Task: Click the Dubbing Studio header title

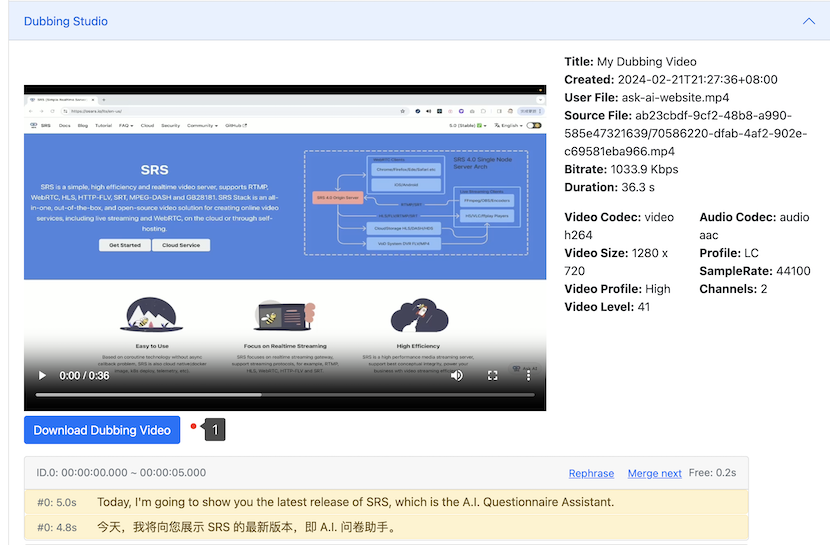Action: (66, 21)
